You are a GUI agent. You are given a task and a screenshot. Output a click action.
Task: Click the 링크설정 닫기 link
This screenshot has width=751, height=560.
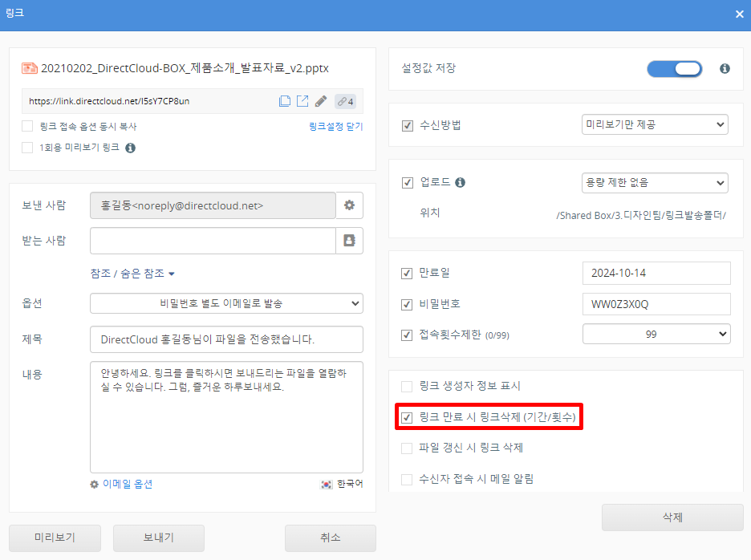(335, 127)
